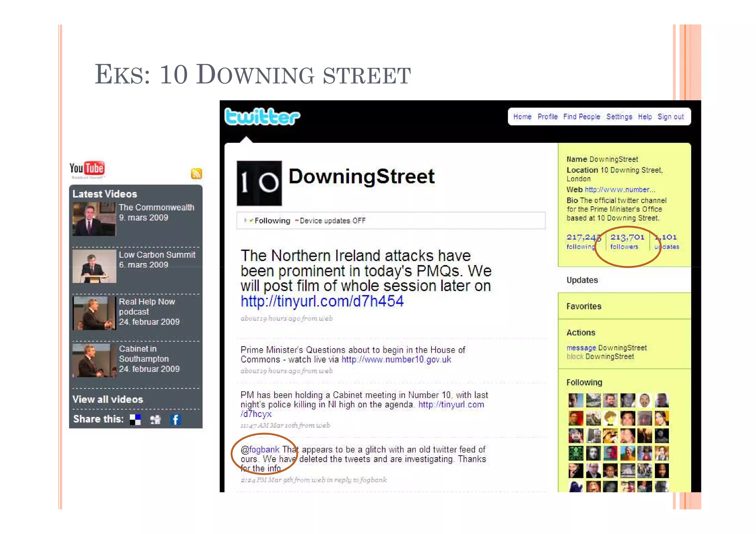Screen dimensions: 756x534
Task: Click the DowningStreet 10 avatar
Action: [x=259, y=183]
